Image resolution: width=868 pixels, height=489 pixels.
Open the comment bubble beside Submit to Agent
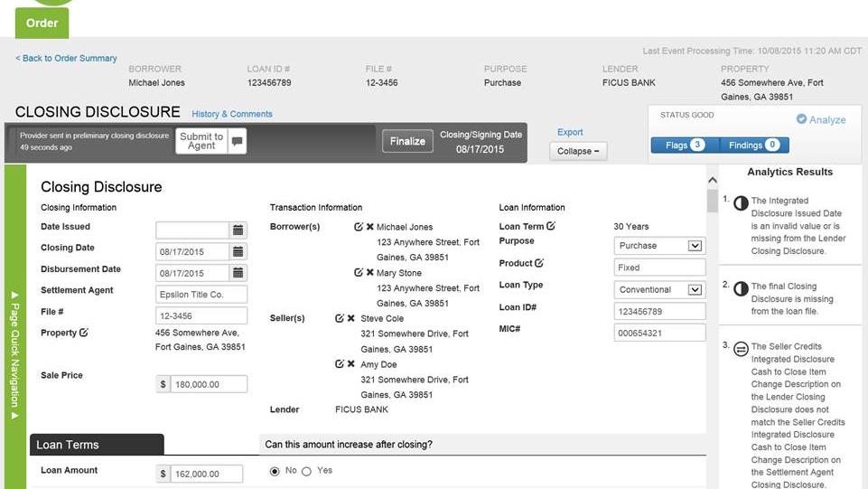point(237,141)
